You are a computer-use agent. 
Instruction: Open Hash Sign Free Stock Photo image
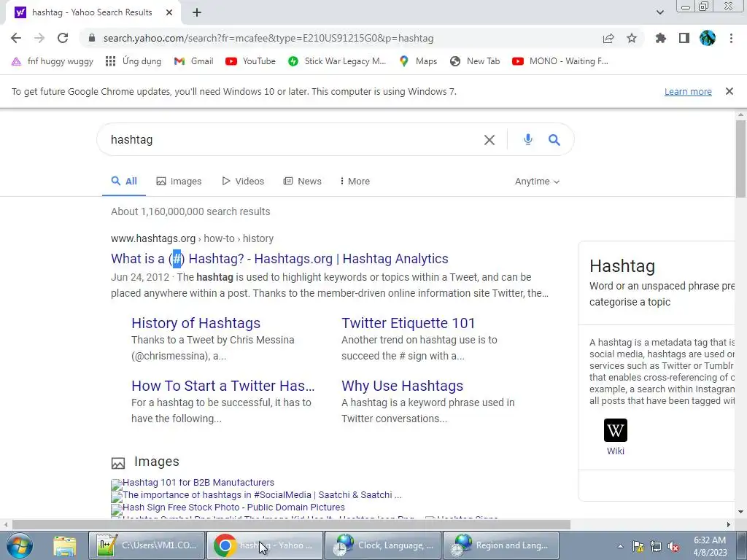[233, 507]
